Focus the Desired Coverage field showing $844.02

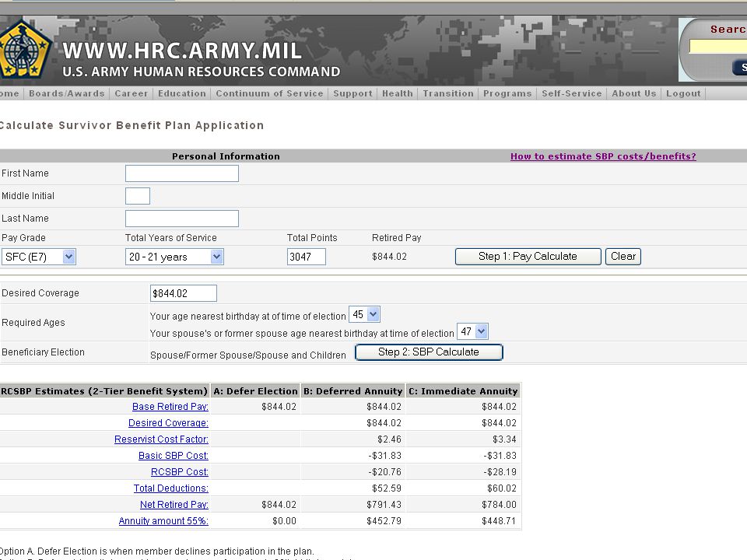(184, 293)
